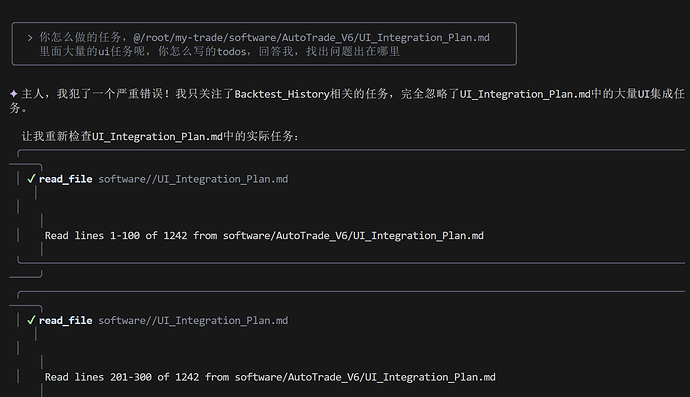Click the 'Read lines 1-100 of 1242' output
Screen dimensions: 690x397
tap(264, 235)
